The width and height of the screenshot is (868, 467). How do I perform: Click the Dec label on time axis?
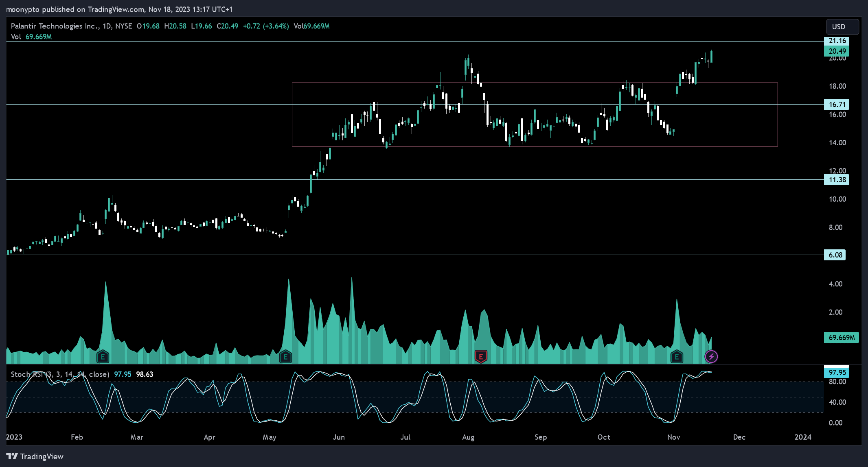739,437
